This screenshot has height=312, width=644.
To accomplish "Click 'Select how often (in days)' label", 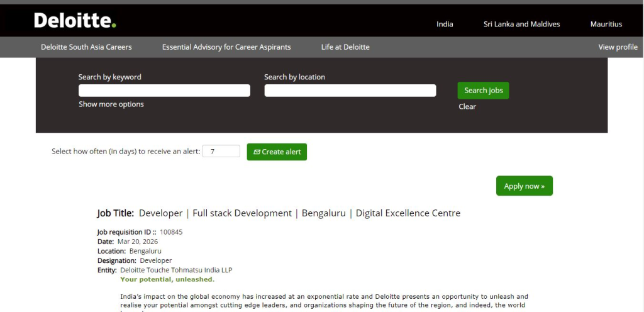I will point(126,152).
